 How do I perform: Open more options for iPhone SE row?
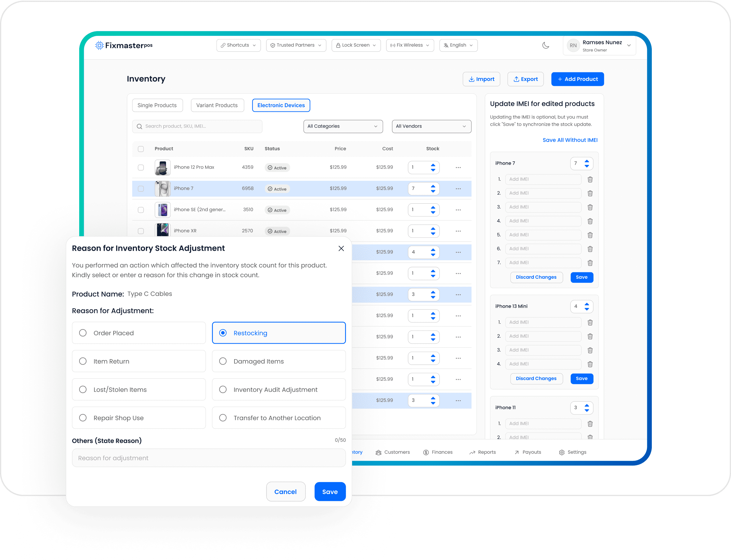[x=458, y=210]
